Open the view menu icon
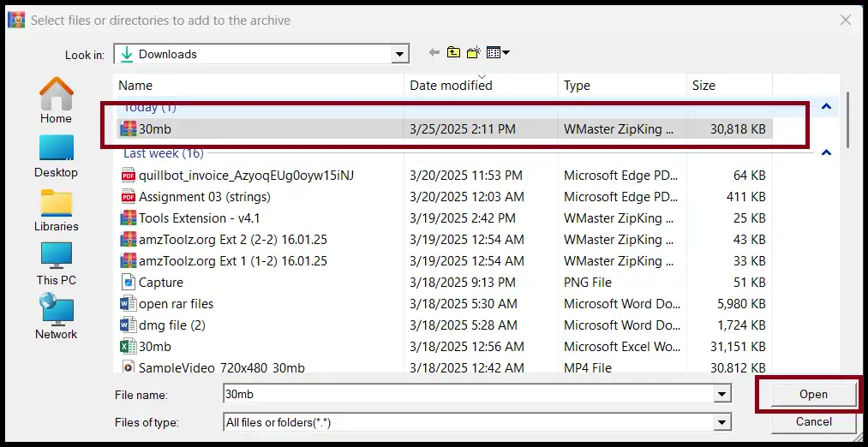 [498, 52]
